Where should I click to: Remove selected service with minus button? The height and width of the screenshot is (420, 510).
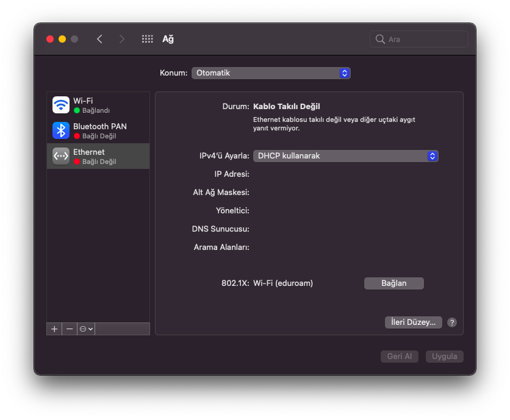[x=70, y=329]
